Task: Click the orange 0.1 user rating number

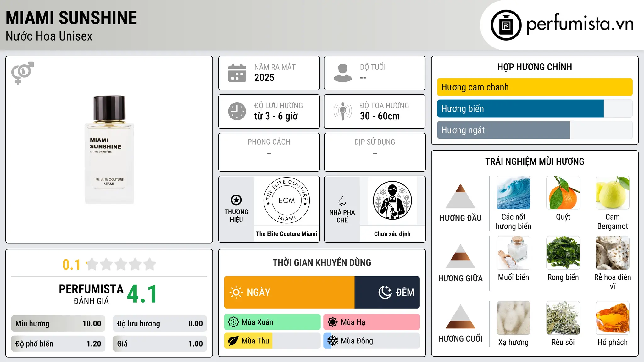Action: point(71,265)
